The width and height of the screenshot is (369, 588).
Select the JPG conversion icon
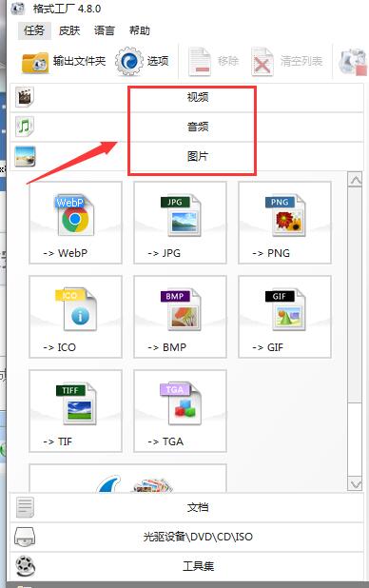point(181,215)
